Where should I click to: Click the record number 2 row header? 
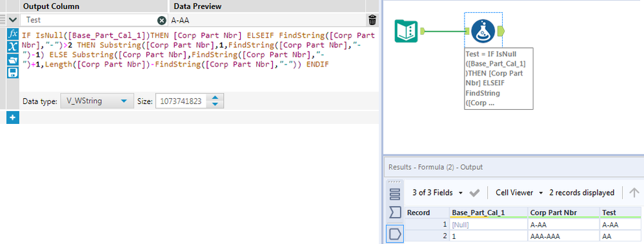(427, 236)
